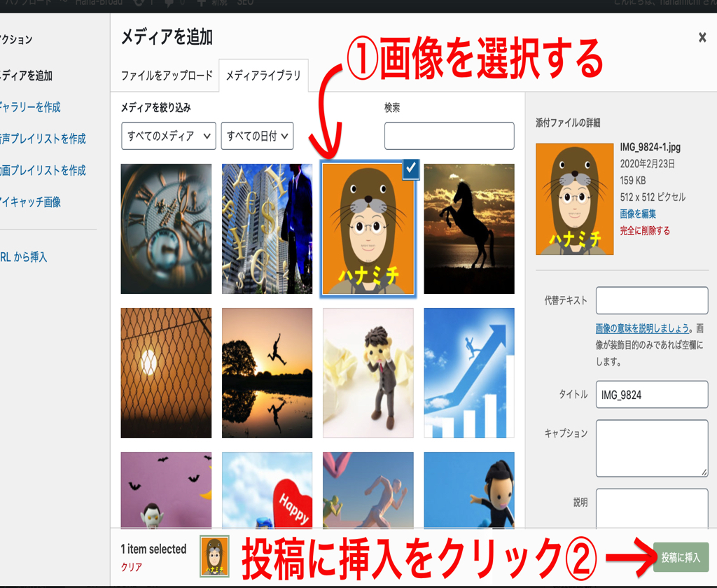Viewport: 717px width, 588px height.
Task: Expand the すべての日付 date dropdown
Action: point(257,136)
